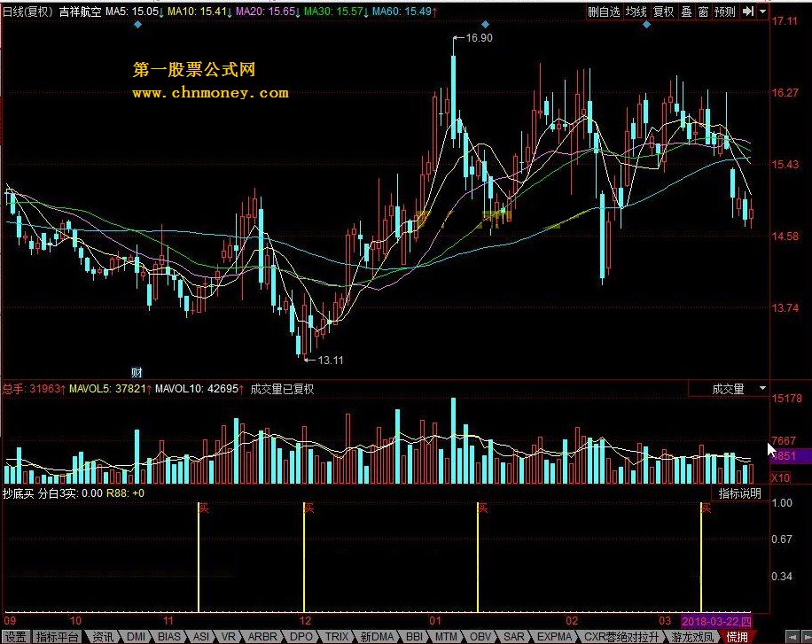This screenshot has width=812, height=644.
Task: Click the 买 signal after month 01
Action: pyautogui.click(x=482, y=508)
